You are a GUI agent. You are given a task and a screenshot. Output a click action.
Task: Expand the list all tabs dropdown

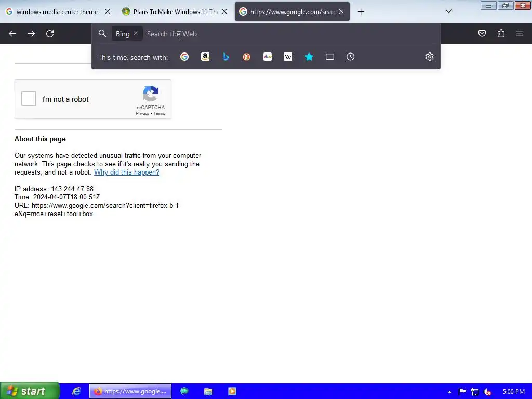coord(448,11)
